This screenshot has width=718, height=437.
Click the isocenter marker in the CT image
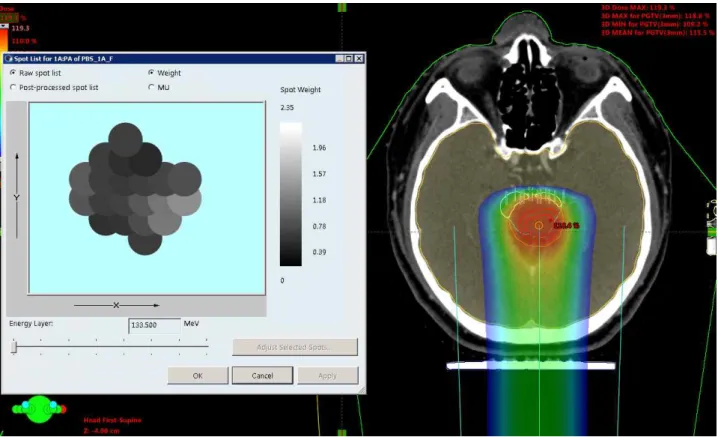coord(539,225)
